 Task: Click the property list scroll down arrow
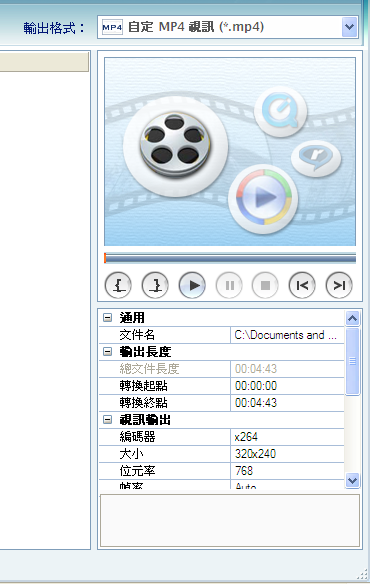click(x=352, y=480)
